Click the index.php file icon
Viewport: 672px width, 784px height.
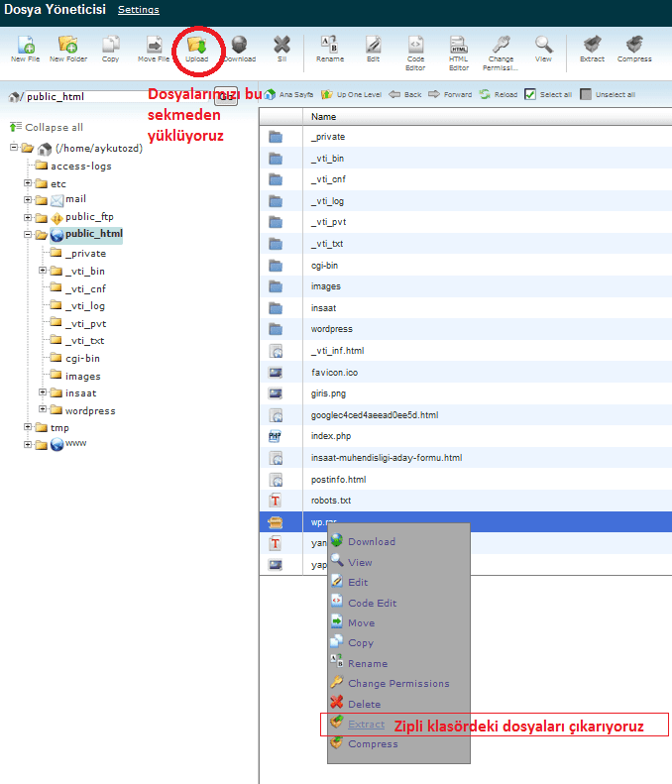[x=276, y=436]
